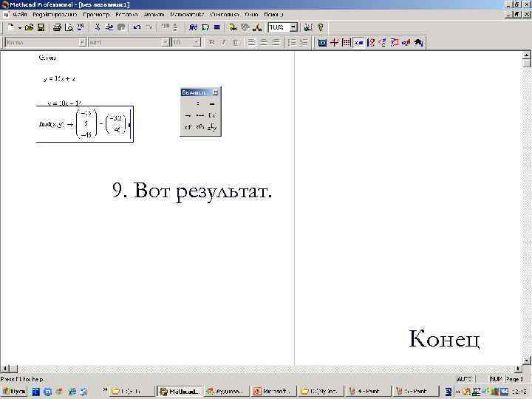Screen dimensions: 532x399
Task: Print the worksheet using printer icon
Action: [57, 27]
